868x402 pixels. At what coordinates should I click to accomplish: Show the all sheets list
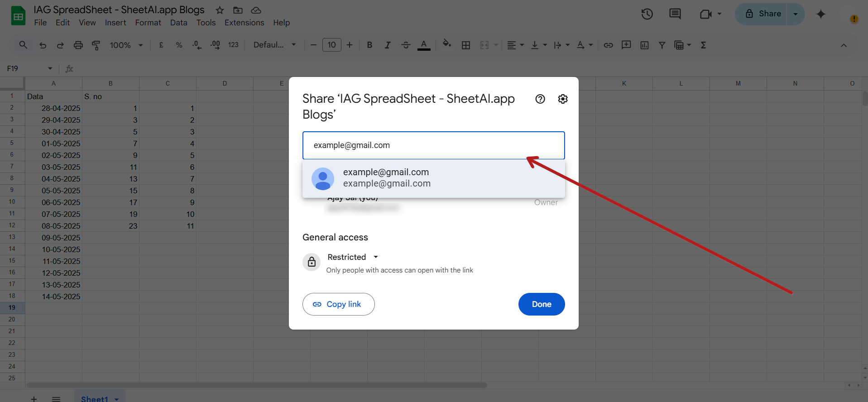[x=56, y=398]
